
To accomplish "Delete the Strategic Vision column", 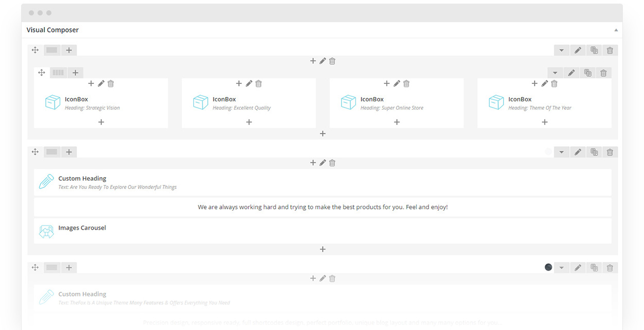I will pos(111,83).
